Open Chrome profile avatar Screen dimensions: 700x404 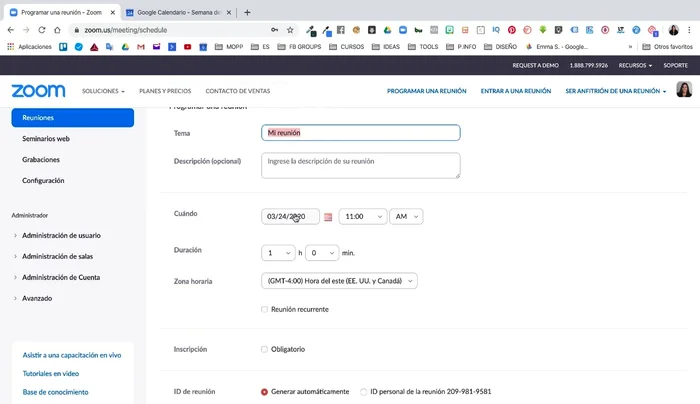pos(674,30)
